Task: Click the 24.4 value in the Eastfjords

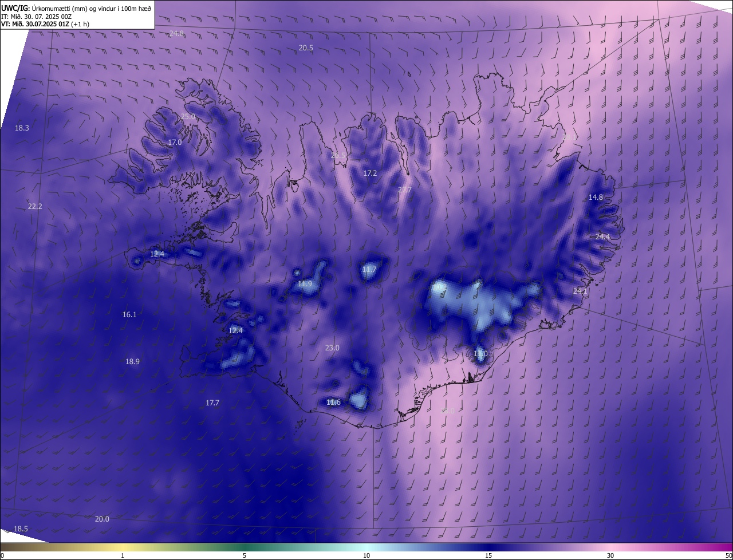Action: (602, 237)
